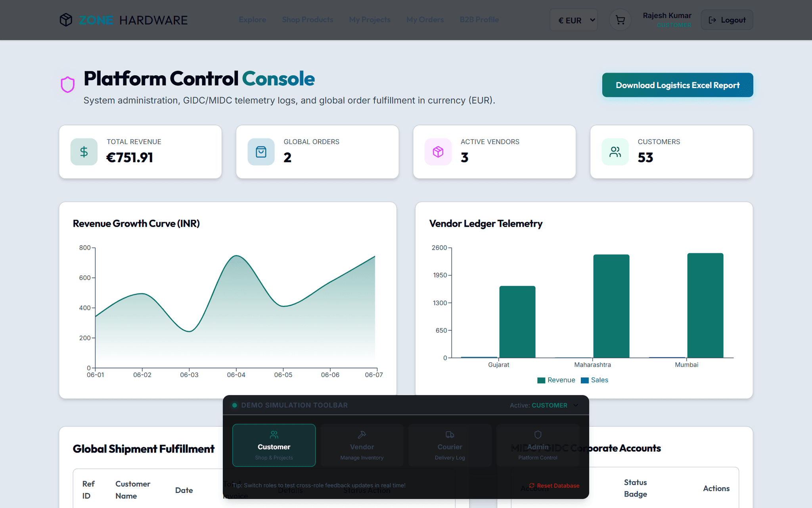This screenshot has height=508, width=812.
Task: Click the ZONE HARDWARE brand name
Action: [x=133, y=20]
